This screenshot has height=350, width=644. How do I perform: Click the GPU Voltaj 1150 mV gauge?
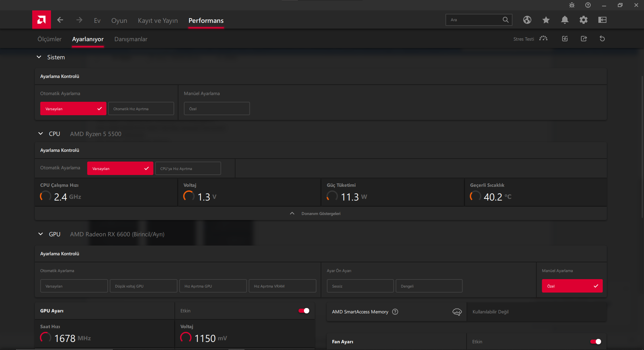point(186,338)
